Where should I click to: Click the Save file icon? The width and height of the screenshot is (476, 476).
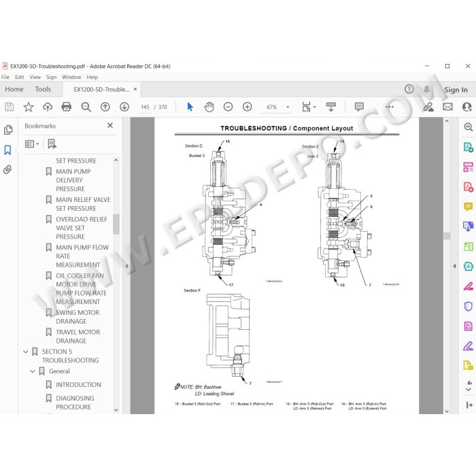(9, 107)
